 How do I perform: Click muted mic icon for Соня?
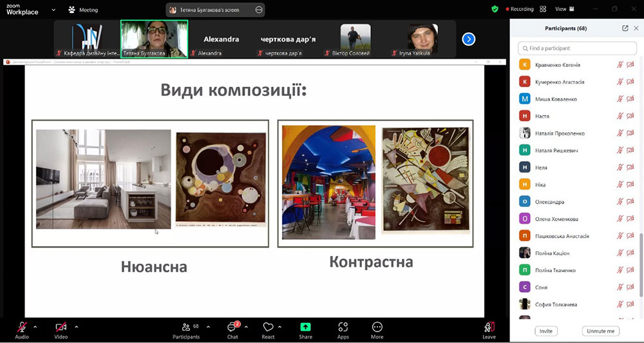tap(620, 287)
